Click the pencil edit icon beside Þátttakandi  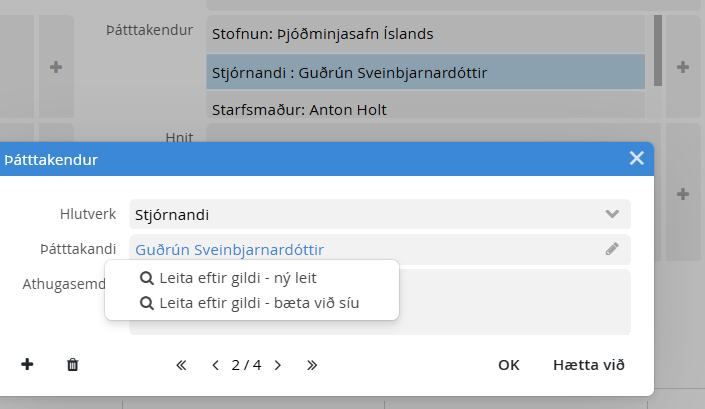click(x=612, y=249)
